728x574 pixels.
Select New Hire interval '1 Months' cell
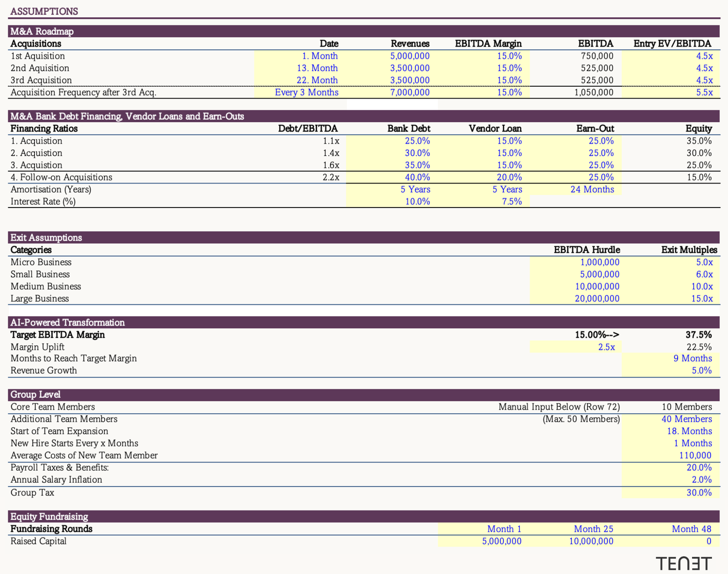(671, 443)
